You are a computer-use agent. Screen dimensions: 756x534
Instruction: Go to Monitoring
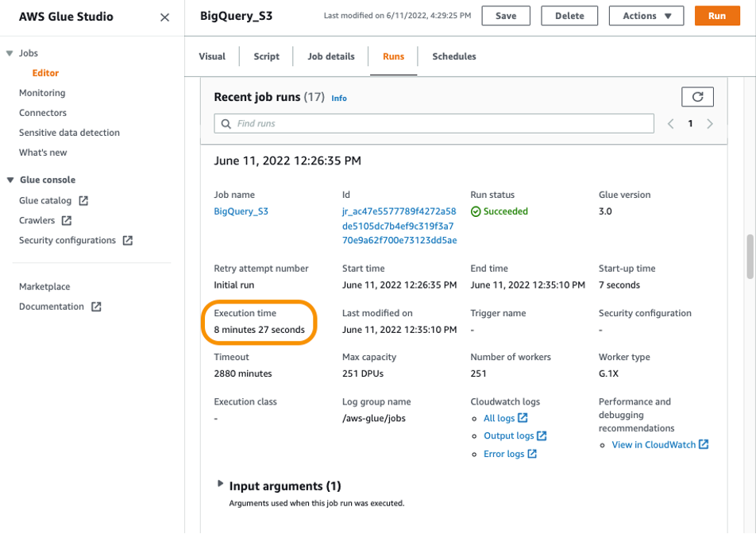42,93
